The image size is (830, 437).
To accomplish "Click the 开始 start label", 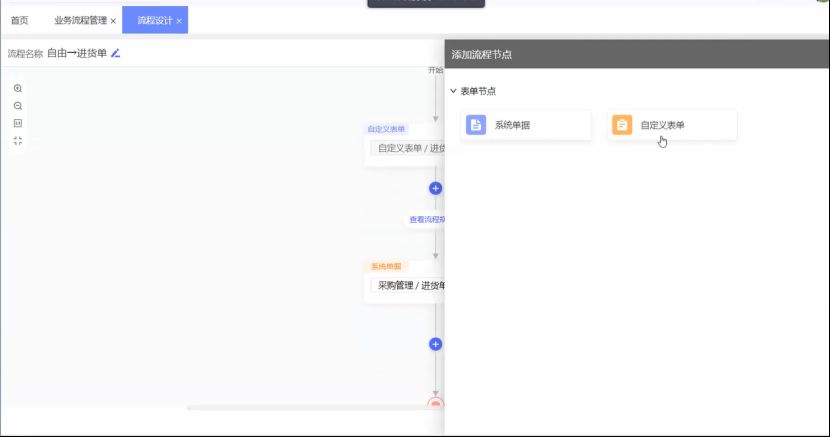I will tap(435, 70).
